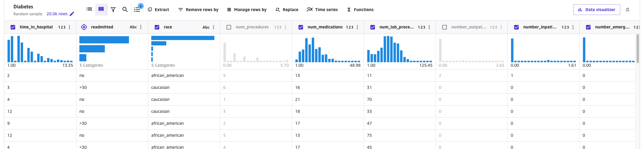Click the search magnifier icon
The width and height of the screenshot is (644, 149).
(x=125, y=10)
